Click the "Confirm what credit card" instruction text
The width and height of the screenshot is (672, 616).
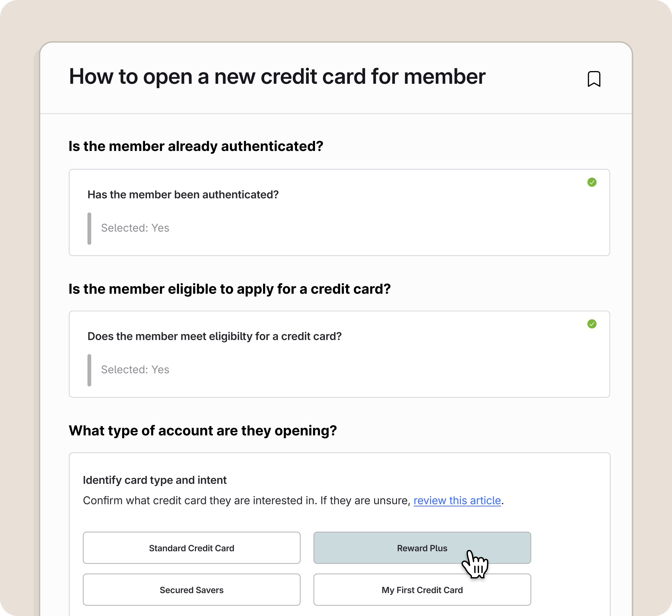(247, 500)
